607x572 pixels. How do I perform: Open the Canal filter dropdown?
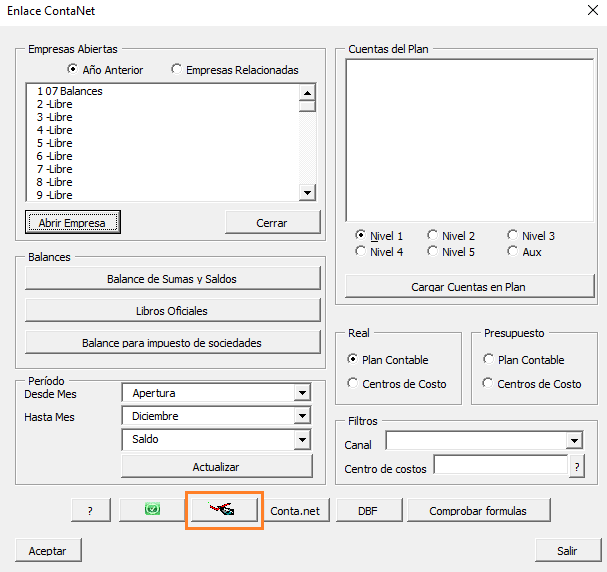point(574,441)
